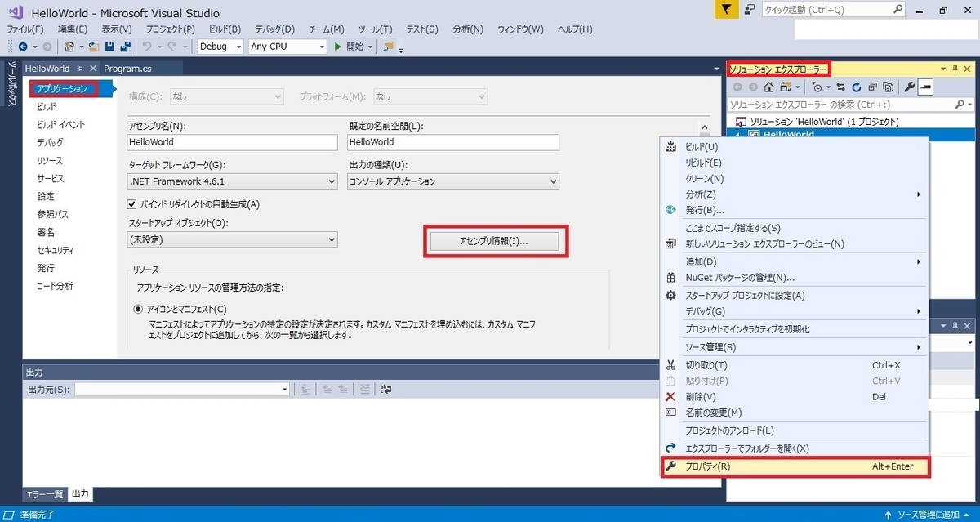This screenshot has height=522, width=980.
Task: Expand the 分析(Z) submenu in context menu
Action: (919, 194)
